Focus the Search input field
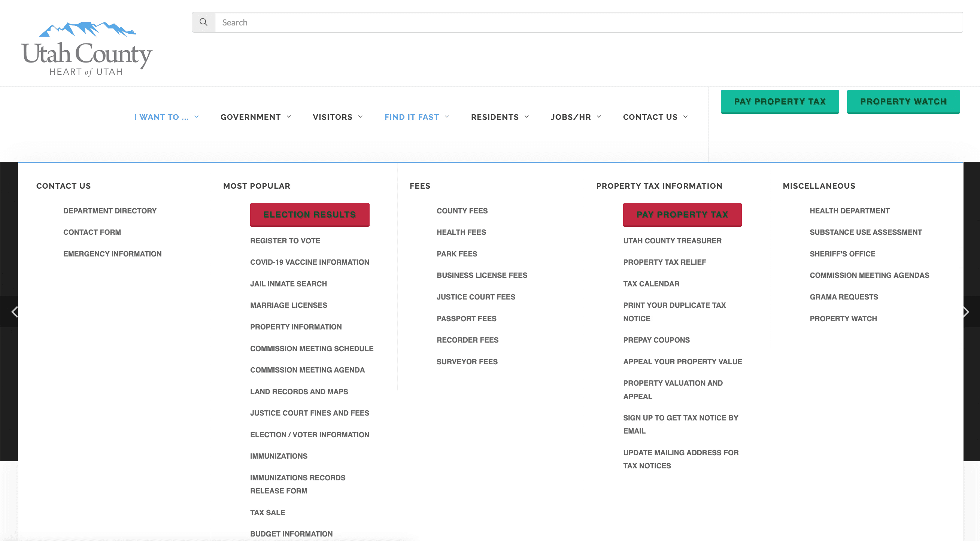The width and height of the screenshot is (980, 541). pos(589,22)
